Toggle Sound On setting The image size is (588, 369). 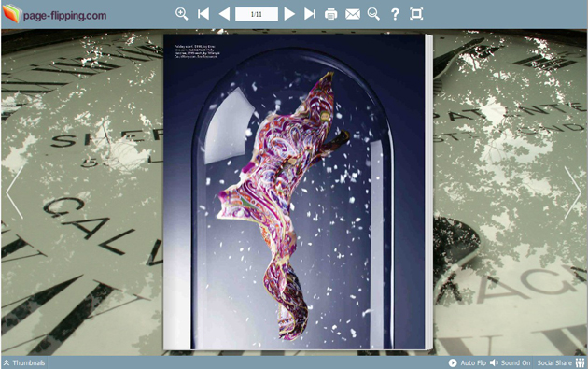[x=511, y=362]
